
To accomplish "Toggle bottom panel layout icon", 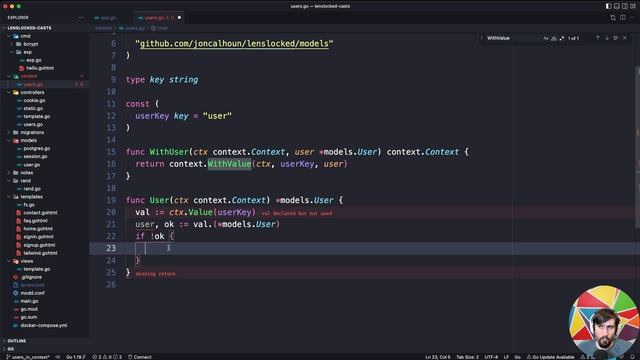I will click(616, 6).
